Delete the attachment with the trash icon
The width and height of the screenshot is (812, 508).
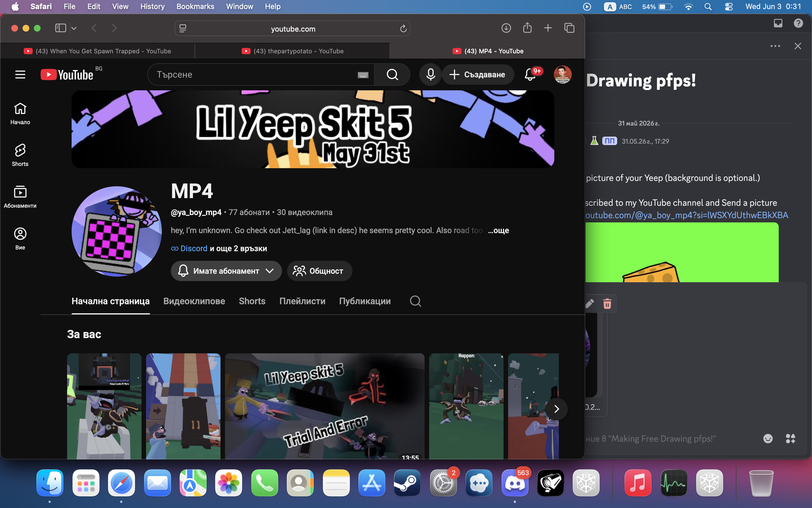coord(607,304)
